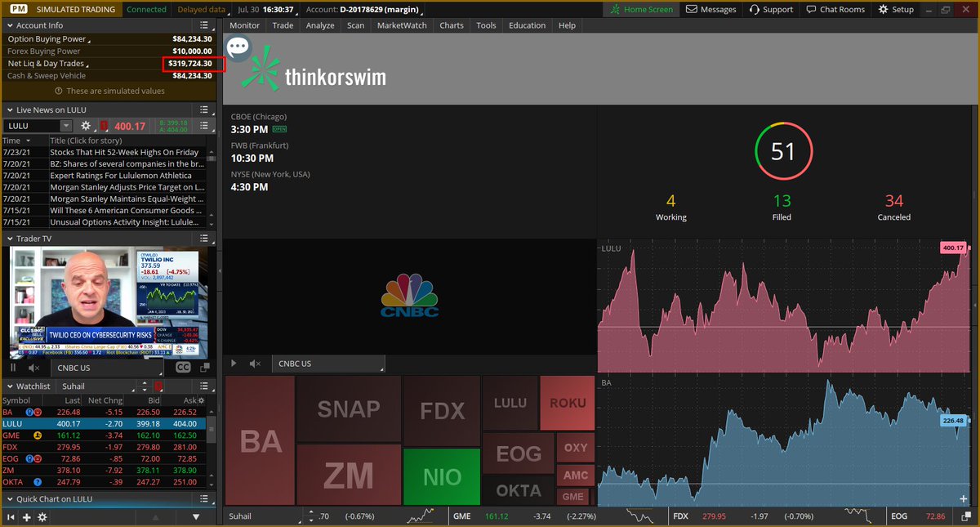The width and height of the screenshot is (980, 527).
Task: Open story Morgan Stanley Adjusts Price Target
Action: coord(127,187)
